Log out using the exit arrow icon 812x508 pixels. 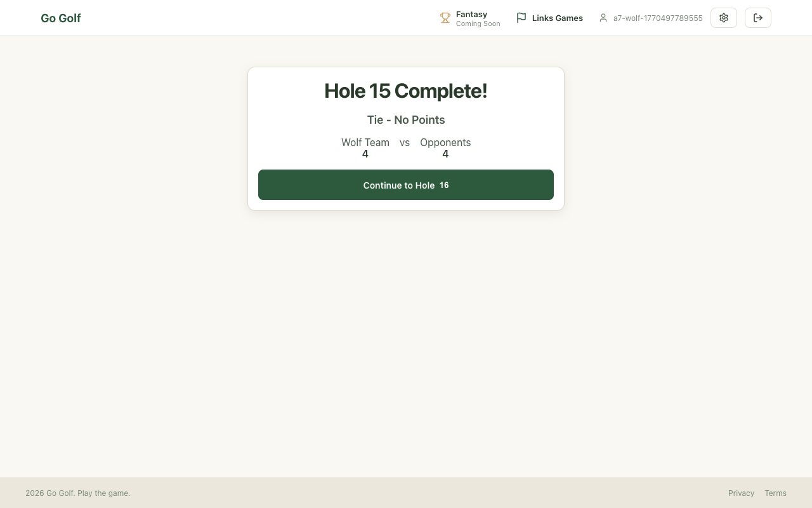pos(758,18)
